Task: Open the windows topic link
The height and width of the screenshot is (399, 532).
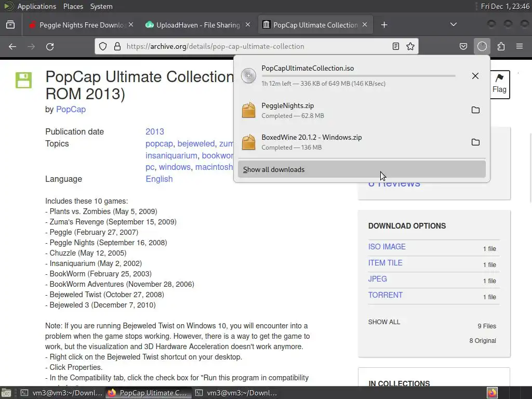Action: click(175, 167)
